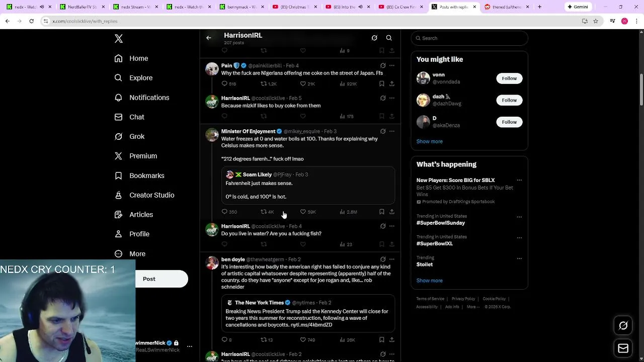Open Notifications in sidebar

[x=142, y=98]
